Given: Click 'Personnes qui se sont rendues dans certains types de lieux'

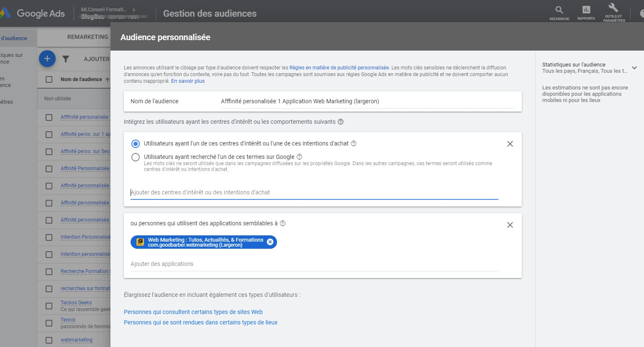Looking at the screenshot, I should (200, 322).
